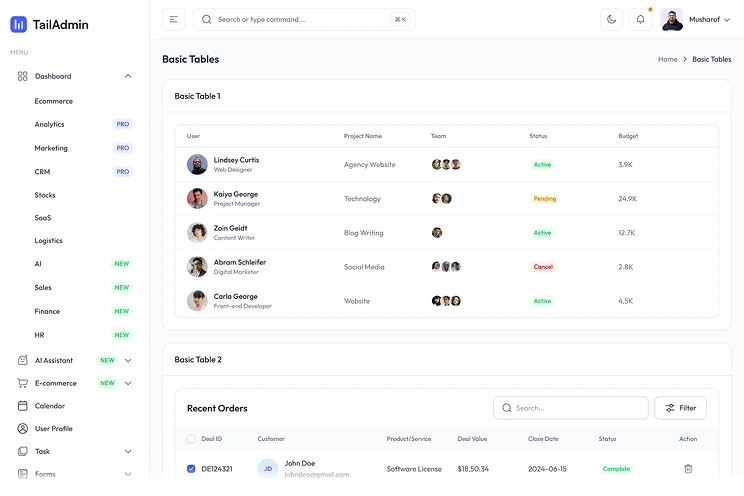
Task: Click team avatars for Technology project
Action: (x=441, y=198)
